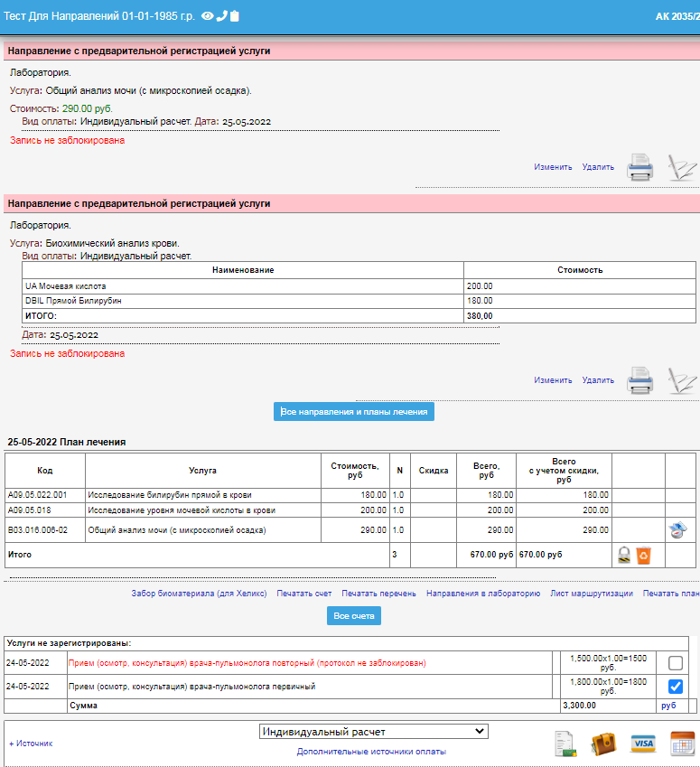Choose VISA card payment icon
Image resolution: width=700 pixels, height=767 pixels.
coord(643,744)
